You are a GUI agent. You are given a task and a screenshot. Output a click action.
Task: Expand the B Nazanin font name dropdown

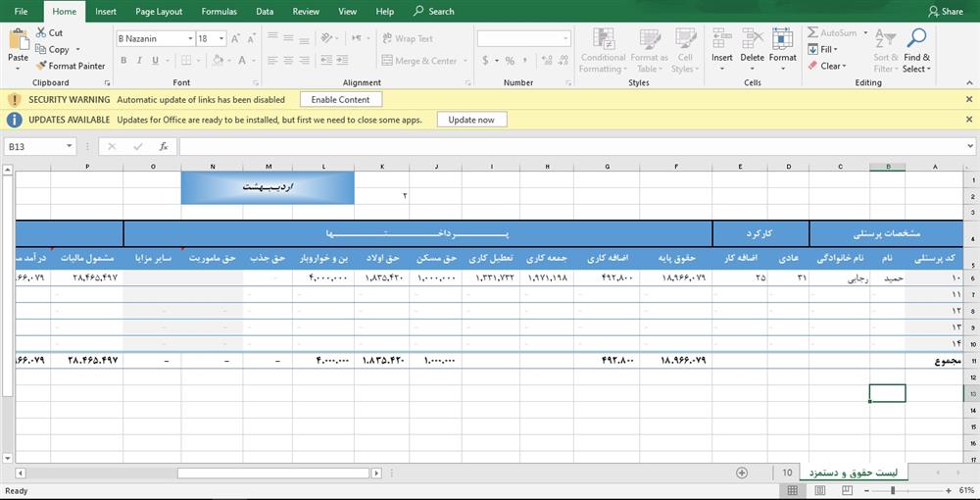point(190,39)
